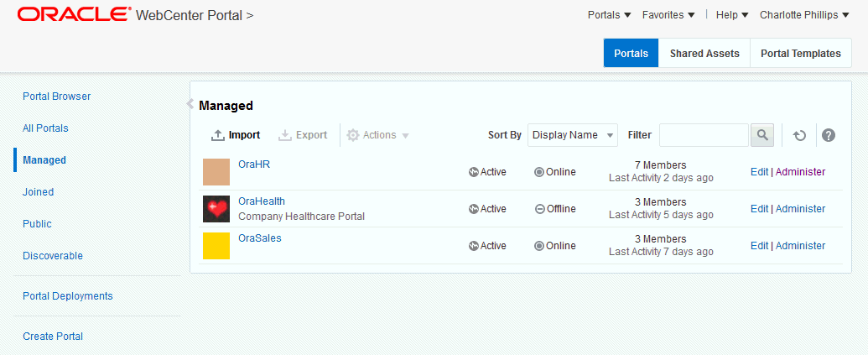Switch to the Portal Templates tab

800,54
